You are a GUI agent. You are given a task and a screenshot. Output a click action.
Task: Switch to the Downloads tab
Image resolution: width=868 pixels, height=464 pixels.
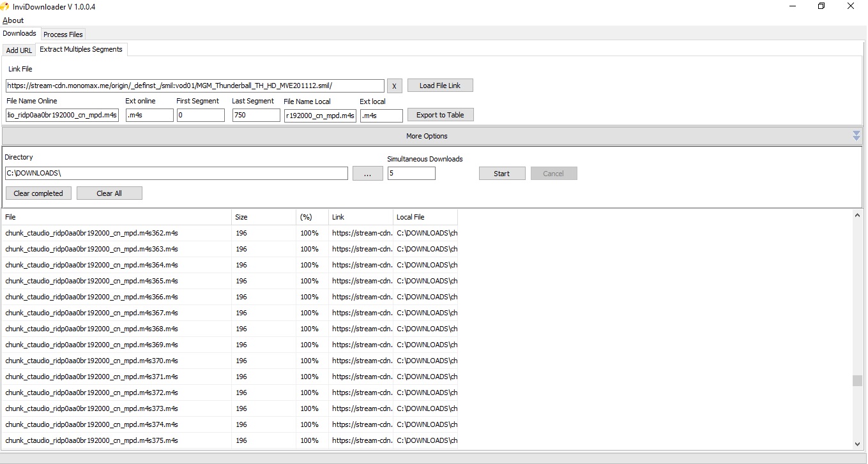(x=20, y=33)
